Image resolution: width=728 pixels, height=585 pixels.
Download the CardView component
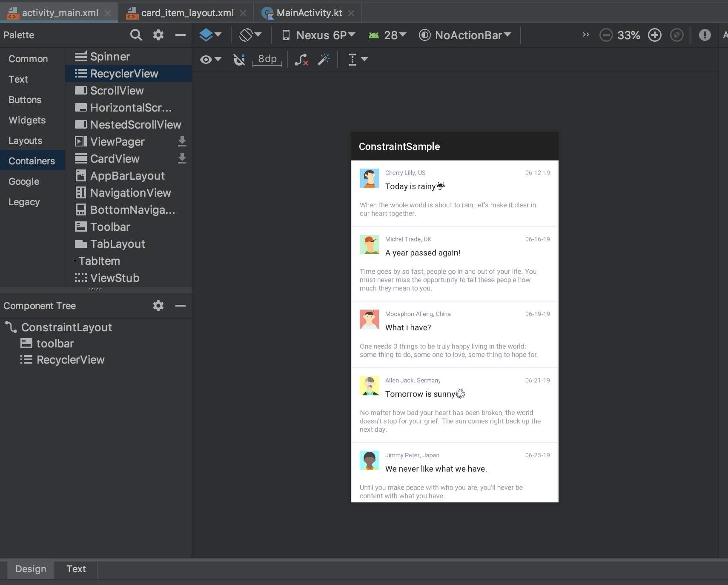[182, 158]
